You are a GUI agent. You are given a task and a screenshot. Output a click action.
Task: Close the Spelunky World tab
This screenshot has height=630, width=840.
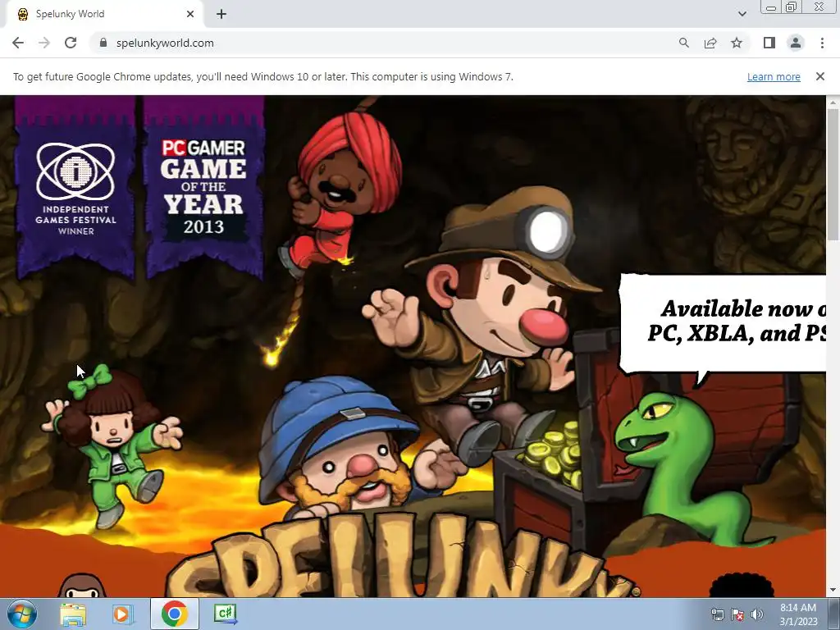click(x=190, y=14)
